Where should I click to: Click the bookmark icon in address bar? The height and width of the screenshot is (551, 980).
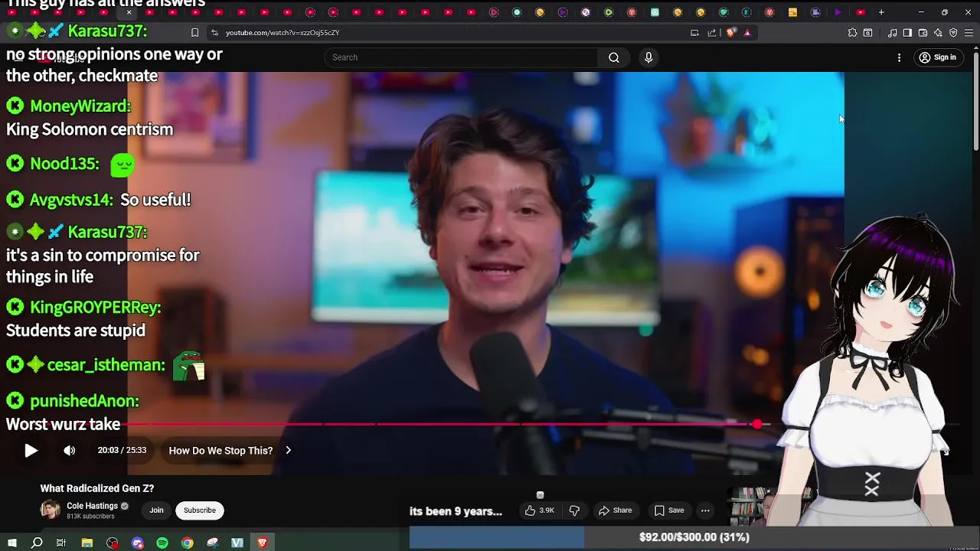pos(194,33)
